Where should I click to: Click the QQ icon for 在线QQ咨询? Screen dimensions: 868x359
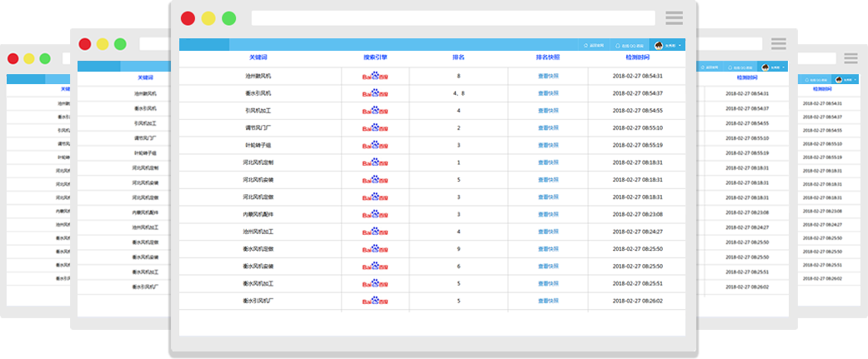click(x=618, y=45)
